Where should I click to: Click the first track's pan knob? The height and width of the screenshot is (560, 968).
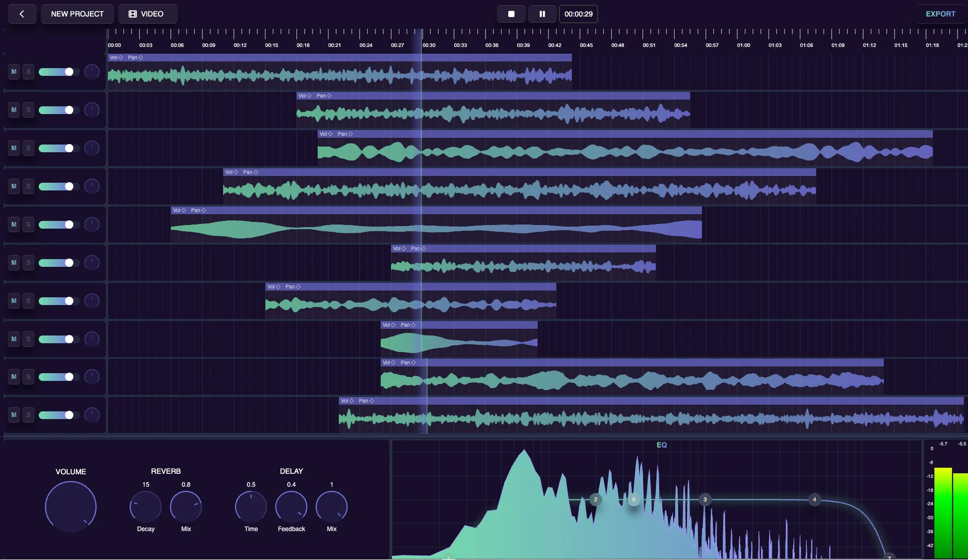[92, 72]
